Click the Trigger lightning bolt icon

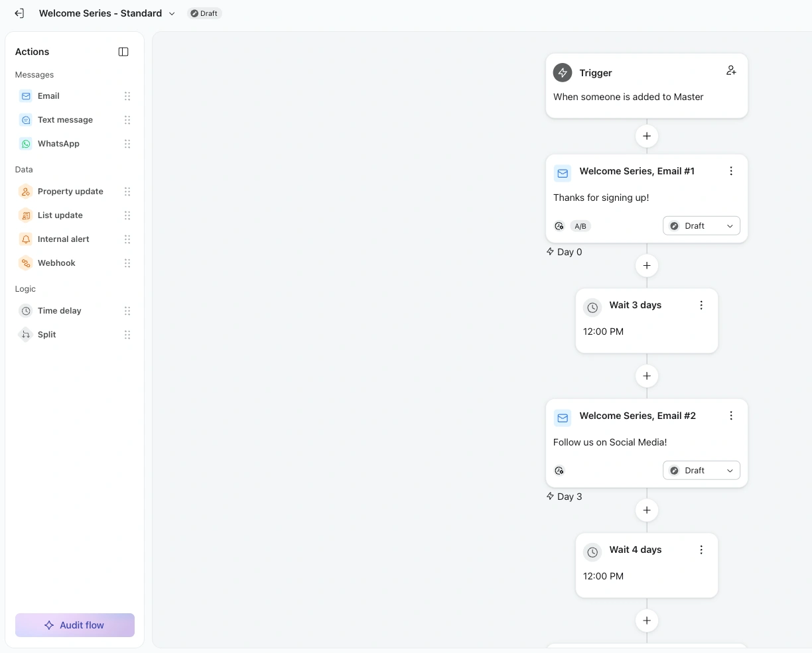coord(563,73)
